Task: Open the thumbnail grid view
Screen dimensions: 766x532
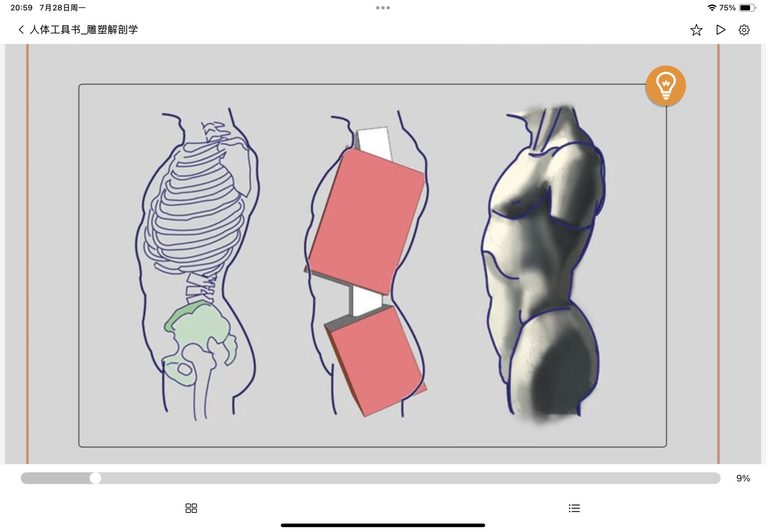Action: coord(191,508)
